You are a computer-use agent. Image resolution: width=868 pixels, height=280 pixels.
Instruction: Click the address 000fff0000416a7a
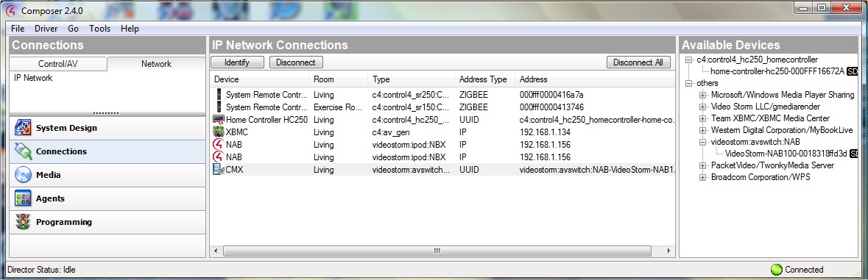coord(551,95)
